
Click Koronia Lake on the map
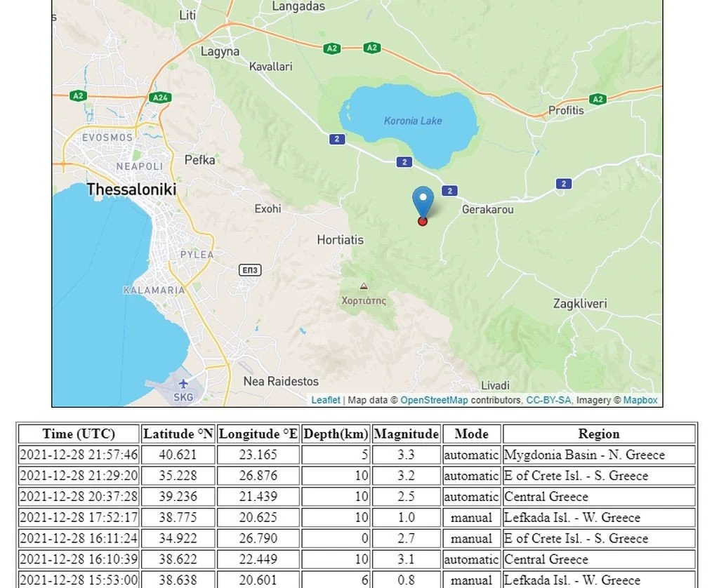413,121
